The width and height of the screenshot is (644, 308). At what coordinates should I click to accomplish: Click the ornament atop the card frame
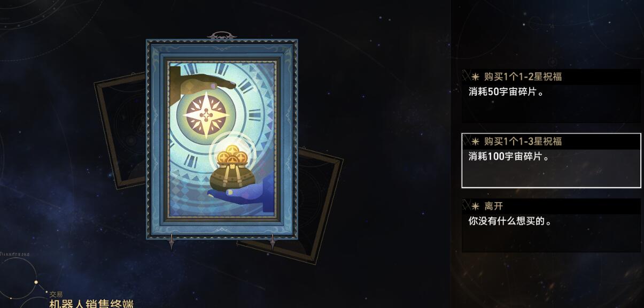[x=222, y=36]
